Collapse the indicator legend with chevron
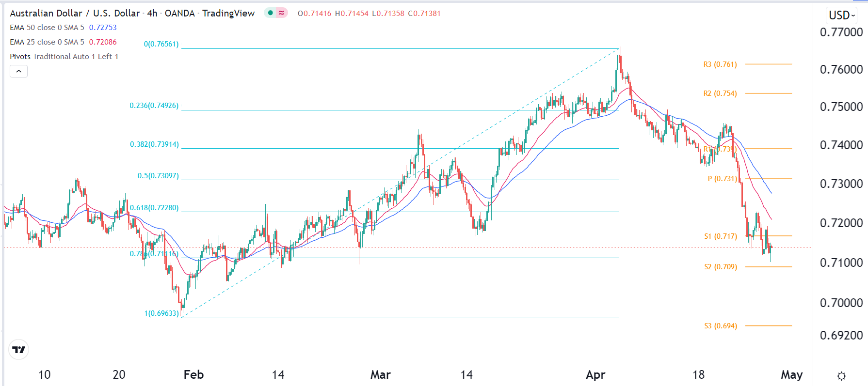 (18, 71)
